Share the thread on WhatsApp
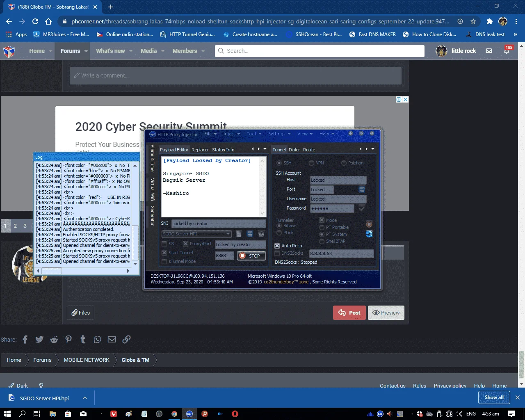The height and width of the screenshot is (420, 525). (x=97, y=339)
